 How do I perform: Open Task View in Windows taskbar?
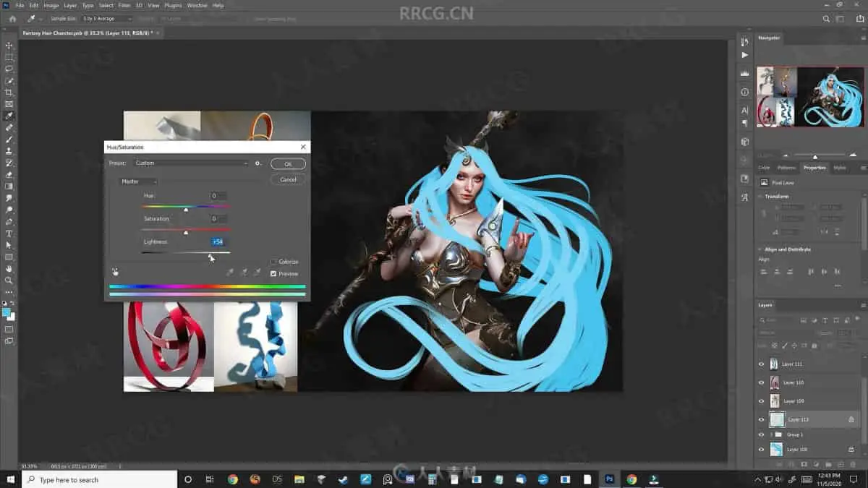click(x=209, y=479)
